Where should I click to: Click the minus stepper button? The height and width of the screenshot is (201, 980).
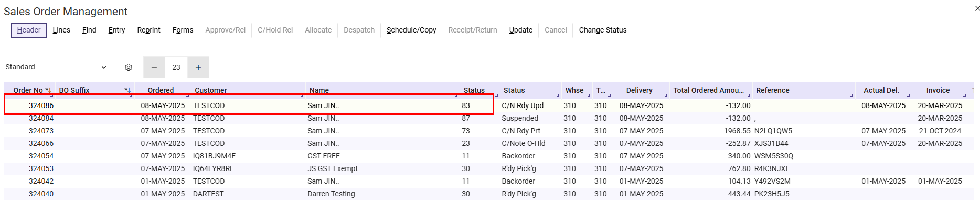tap(154, 67)
